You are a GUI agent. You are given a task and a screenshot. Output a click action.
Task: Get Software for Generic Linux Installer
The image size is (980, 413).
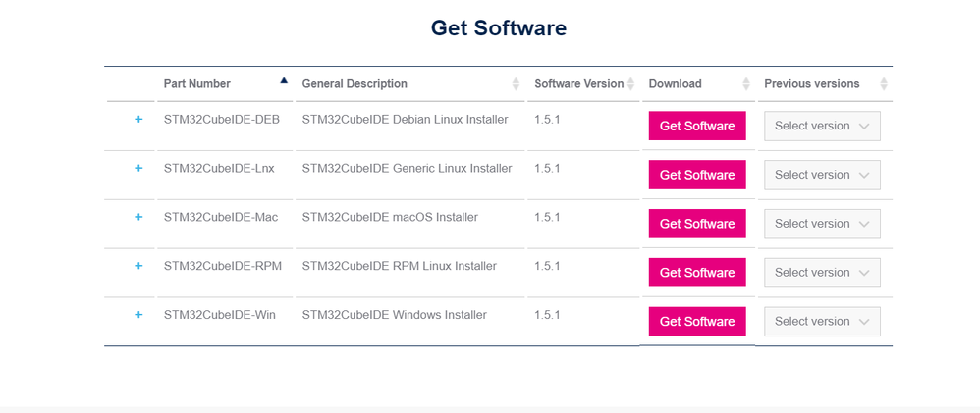click(697, 175)
